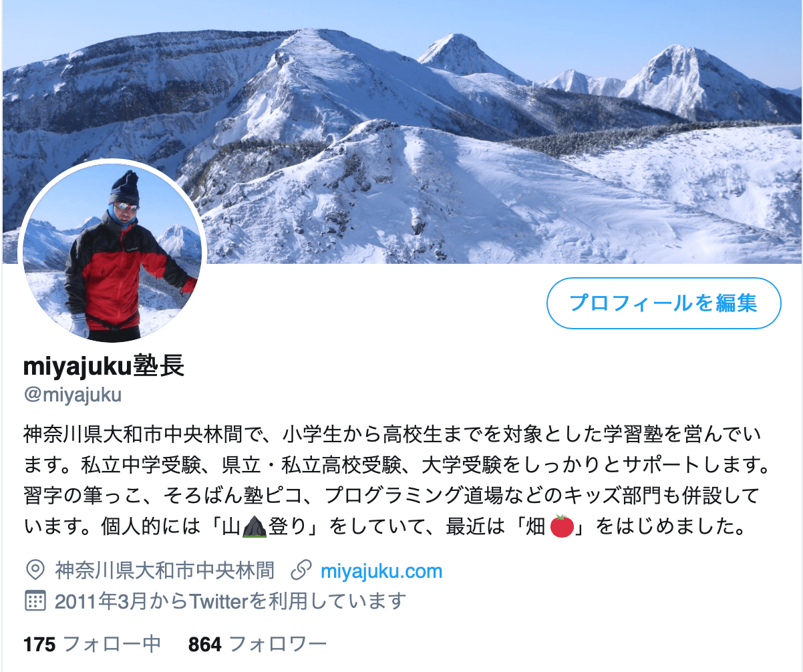View the 864 フォロワー followers list
Screen dimensions: 803x672
coord(257,645)
